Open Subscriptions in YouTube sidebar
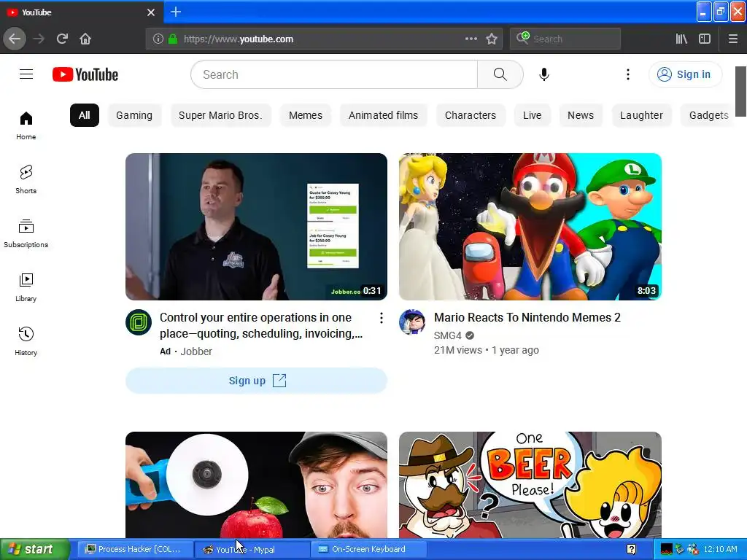This screenshot has height=560, width=747. click(26, 233)
